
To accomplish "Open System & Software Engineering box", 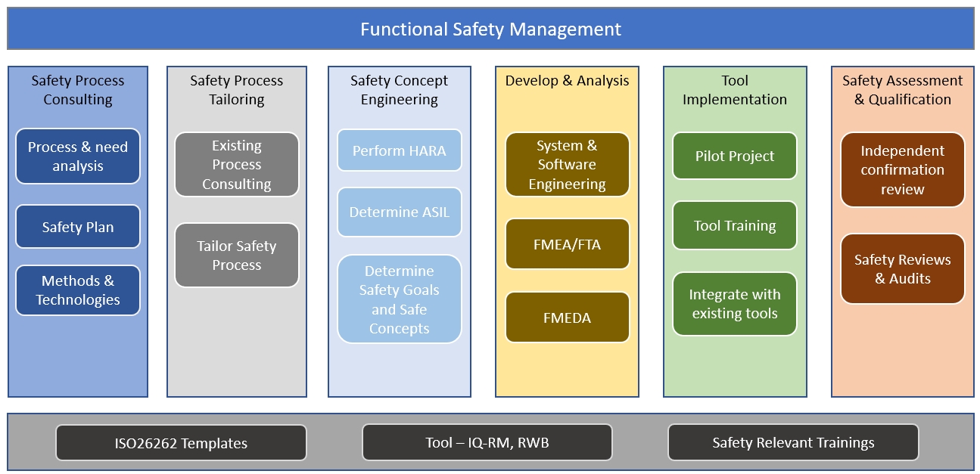I will tap(568, 165).
